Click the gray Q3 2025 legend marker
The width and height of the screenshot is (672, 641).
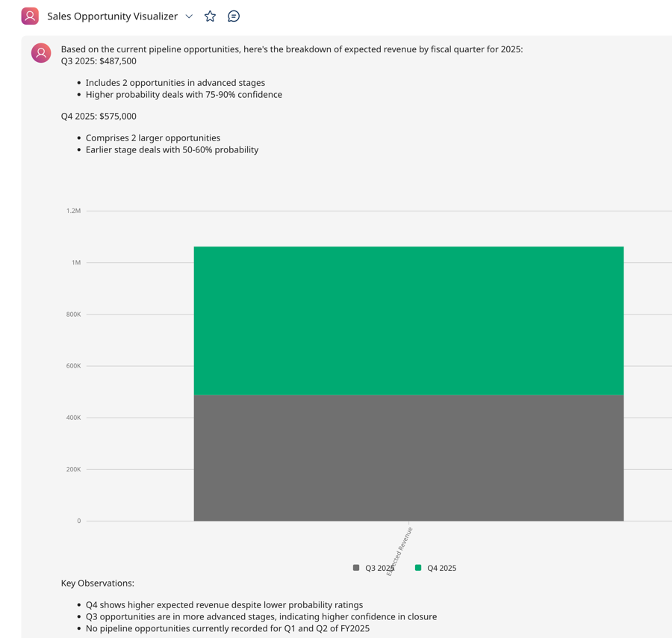[355, 568]
